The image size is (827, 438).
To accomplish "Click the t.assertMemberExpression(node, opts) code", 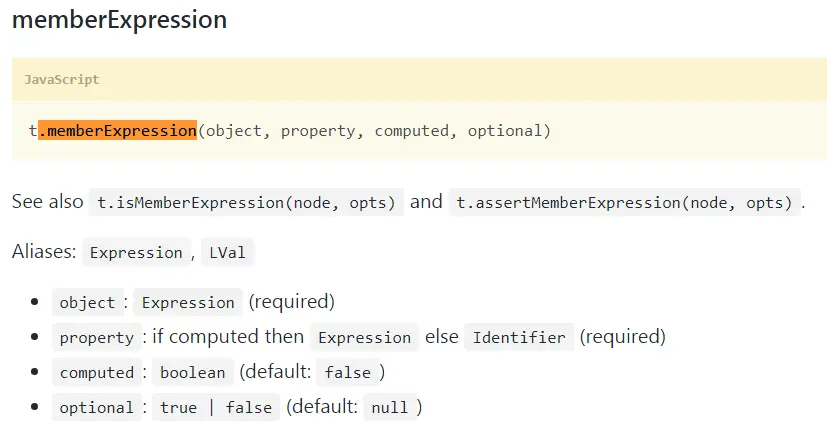I will tap(624, 202).
